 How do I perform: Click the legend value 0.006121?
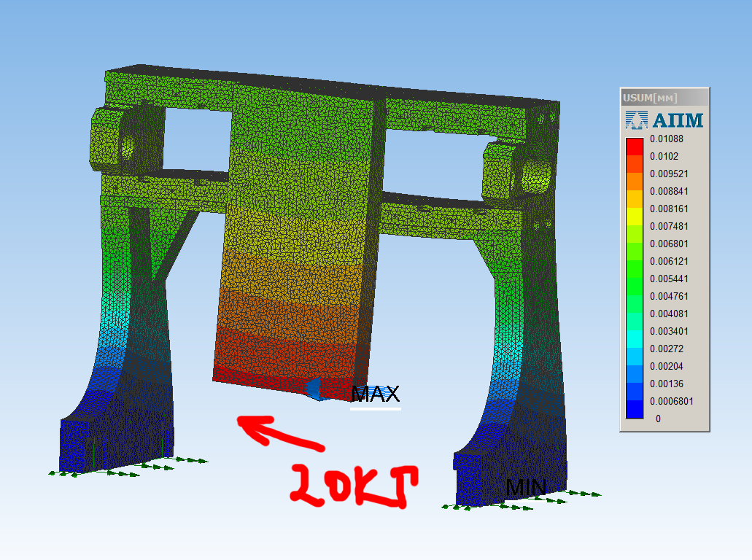click(669, 261)
